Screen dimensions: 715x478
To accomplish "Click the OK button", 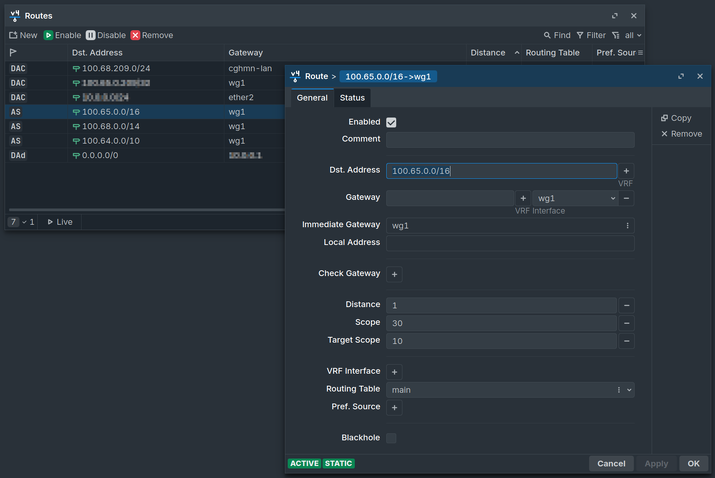I will click(x=693, y=463).
